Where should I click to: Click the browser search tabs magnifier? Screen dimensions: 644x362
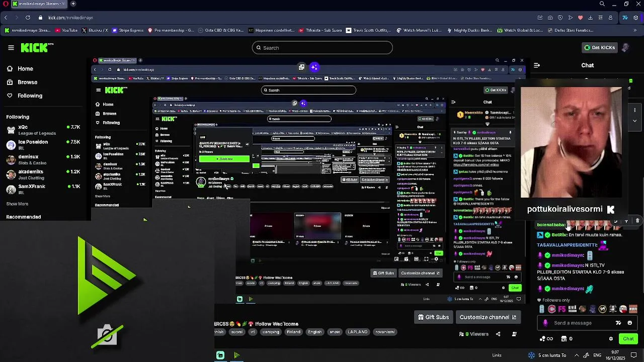tap(602, 4)
